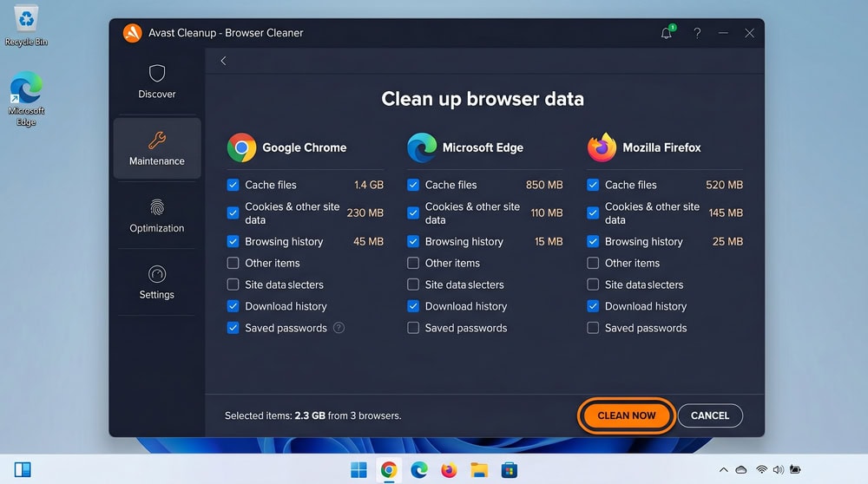The image size is (868, 484).
Task: Select the Maintenance sidebar tab
Action: (156, 148)
